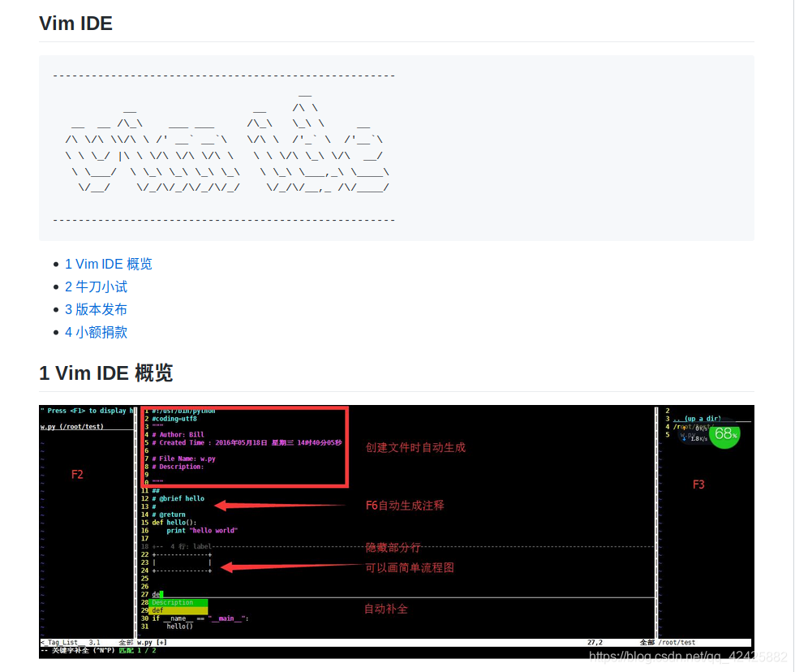This screenshot has width=795, height=672.
Task: Click the 'w.py (/root/test)' tag list entry
Action: click(x=72, y=427)
